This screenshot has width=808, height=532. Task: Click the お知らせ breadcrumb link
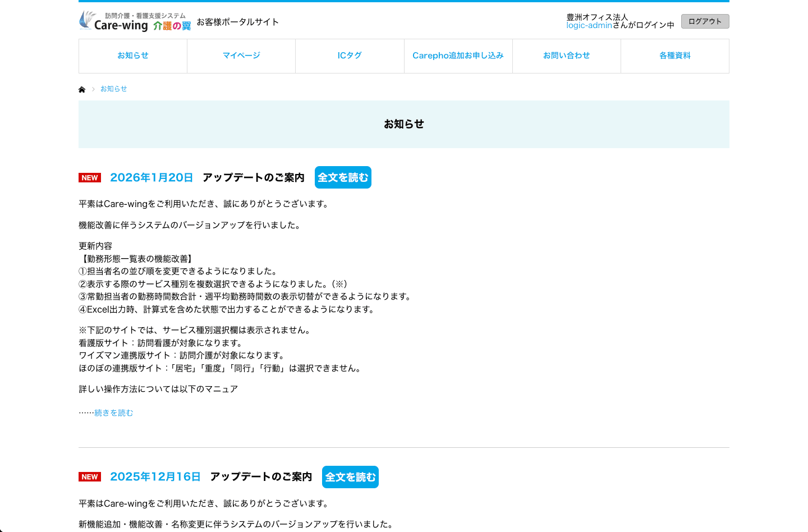coord(113,89)
